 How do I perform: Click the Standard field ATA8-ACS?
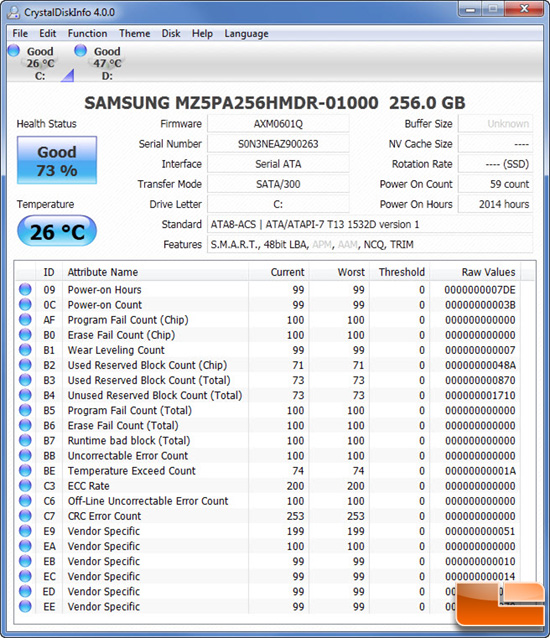tap(370, 224)
